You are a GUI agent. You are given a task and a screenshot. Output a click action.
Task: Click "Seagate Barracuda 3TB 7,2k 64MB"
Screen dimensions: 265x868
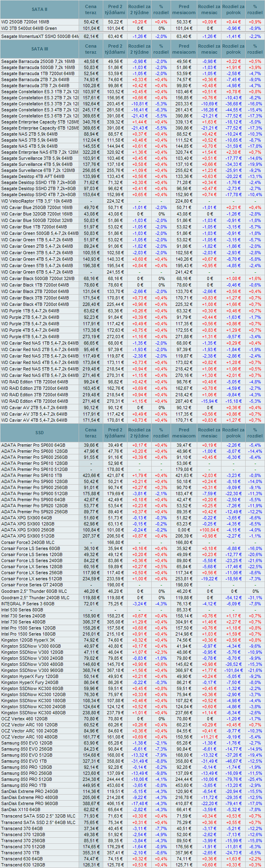pyautogui.click(x=35, y=86)
